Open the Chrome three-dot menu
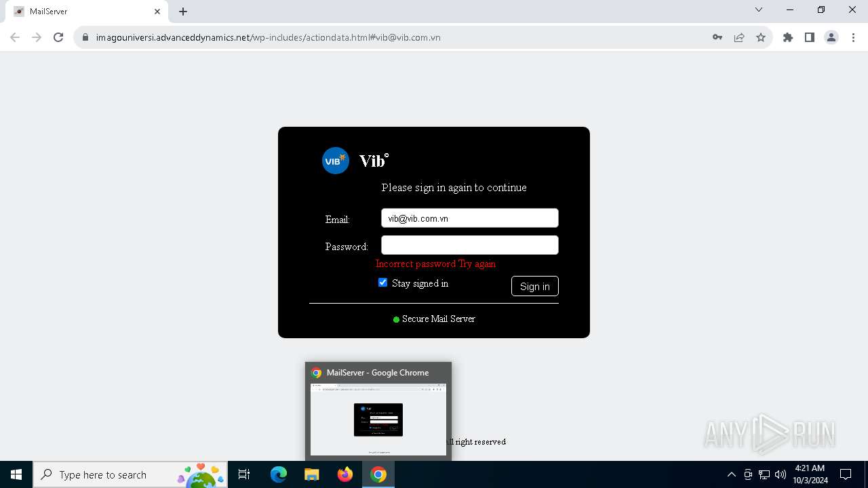Image resolution: width=868 pixels, height=488 pixels. (x=853, y=37)
